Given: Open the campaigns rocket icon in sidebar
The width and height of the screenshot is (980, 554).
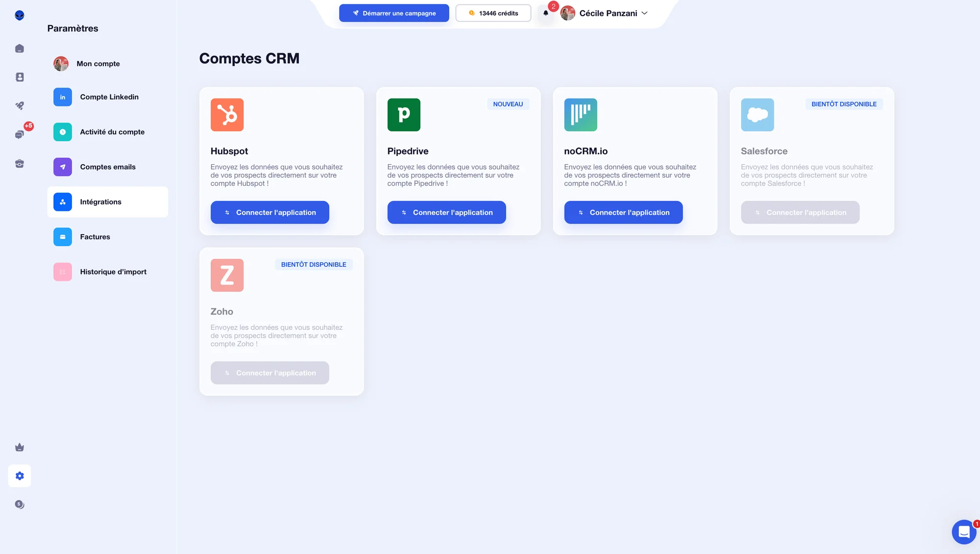Looking at the screenshot, I should [19, 105].
